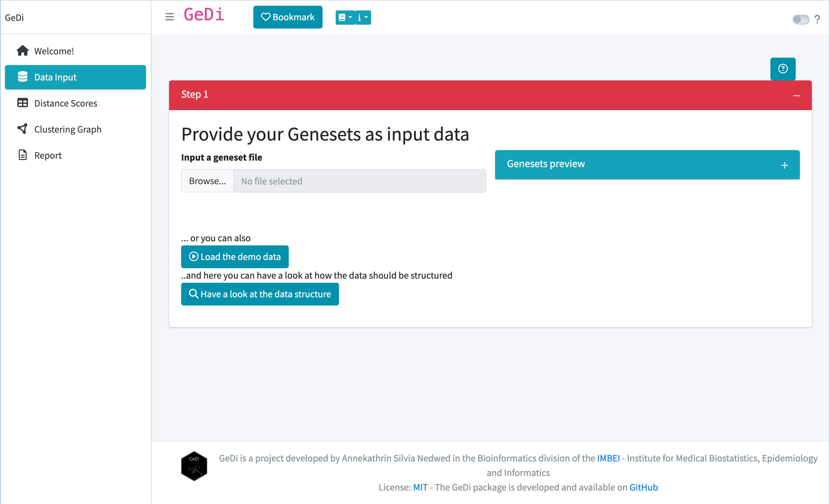Click Have a look at the data structure
Screen dimensions: 830x504
coord(260,293)
